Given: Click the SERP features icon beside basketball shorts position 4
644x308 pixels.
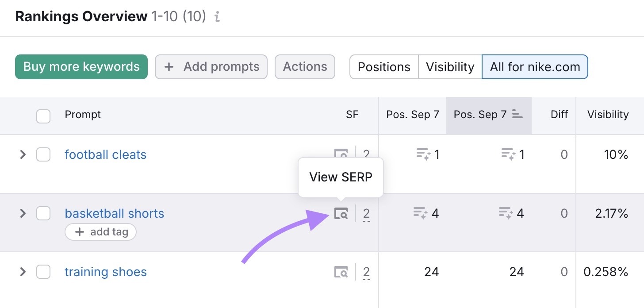Looking at the screenshot, I should 420,213.
